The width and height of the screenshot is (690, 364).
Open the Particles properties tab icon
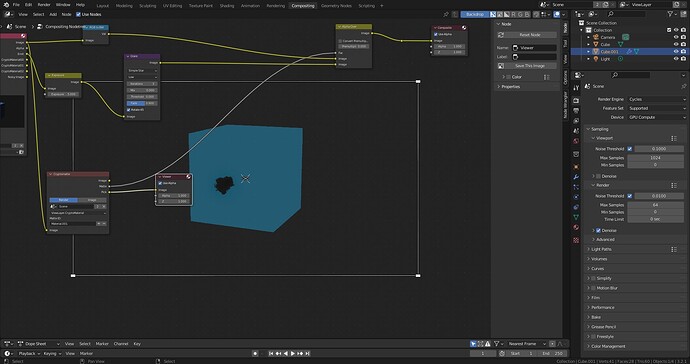coord(576,187)
